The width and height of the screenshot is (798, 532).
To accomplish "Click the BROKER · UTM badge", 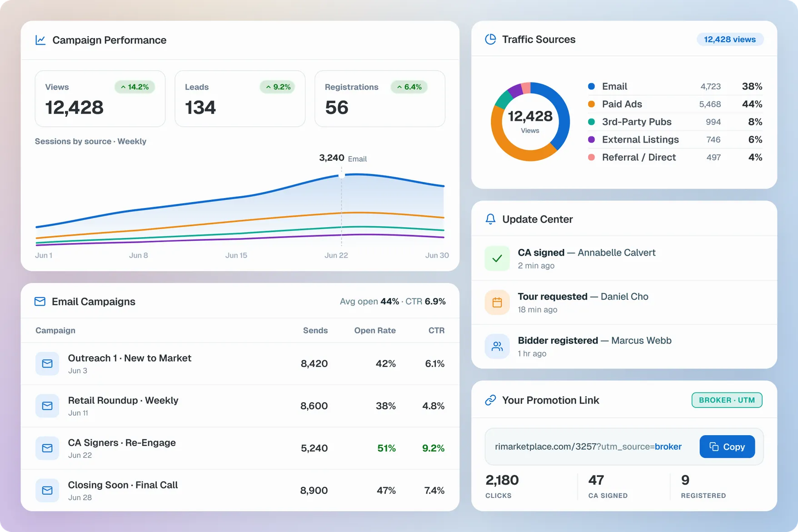I will pyautogui.click(x=727, y=400).
